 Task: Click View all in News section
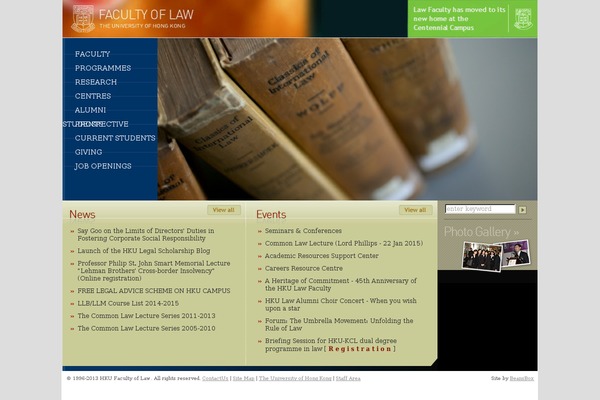pos(224,210)
